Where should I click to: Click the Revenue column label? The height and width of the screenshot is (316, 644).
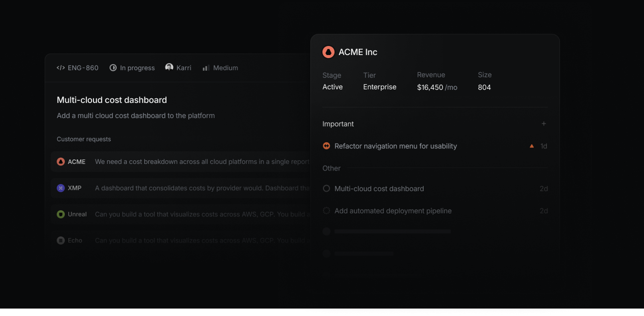[x=431, y=75]
